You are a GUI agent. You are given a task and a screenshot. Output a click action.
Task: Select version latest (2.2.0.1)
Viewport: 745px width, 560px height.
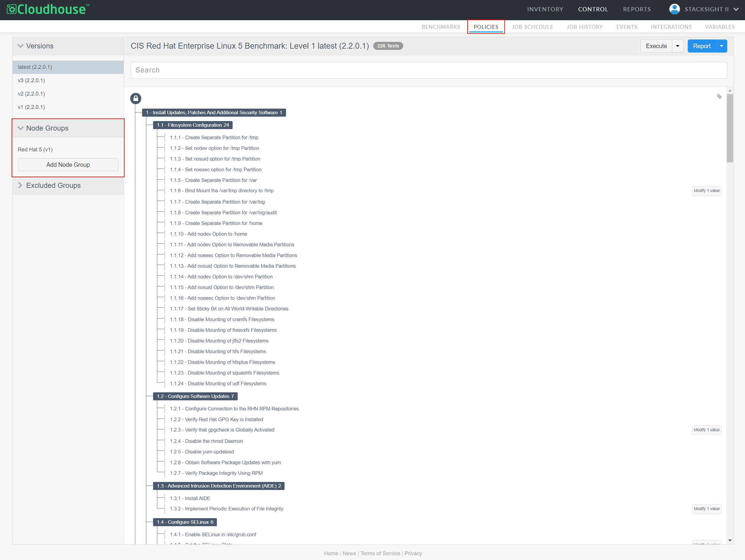[68, 67]
